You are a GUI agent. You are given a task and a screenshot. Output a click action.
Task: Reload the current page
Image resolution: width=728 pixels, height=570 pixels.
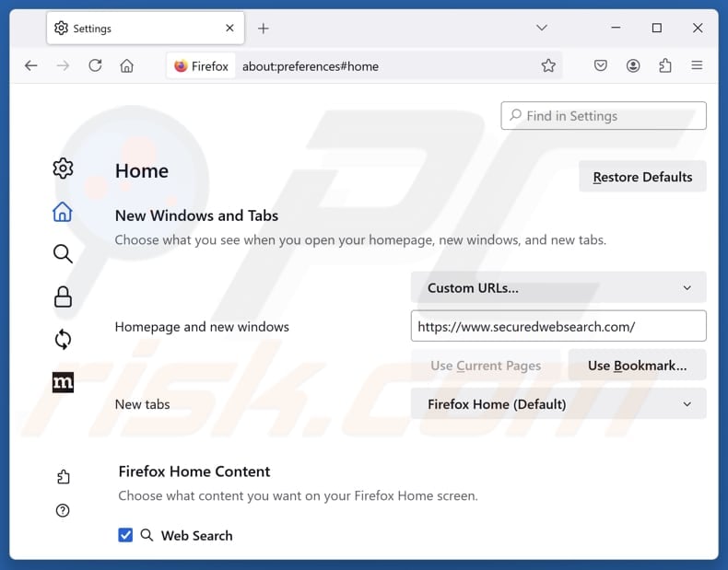[x=95, y=65]
